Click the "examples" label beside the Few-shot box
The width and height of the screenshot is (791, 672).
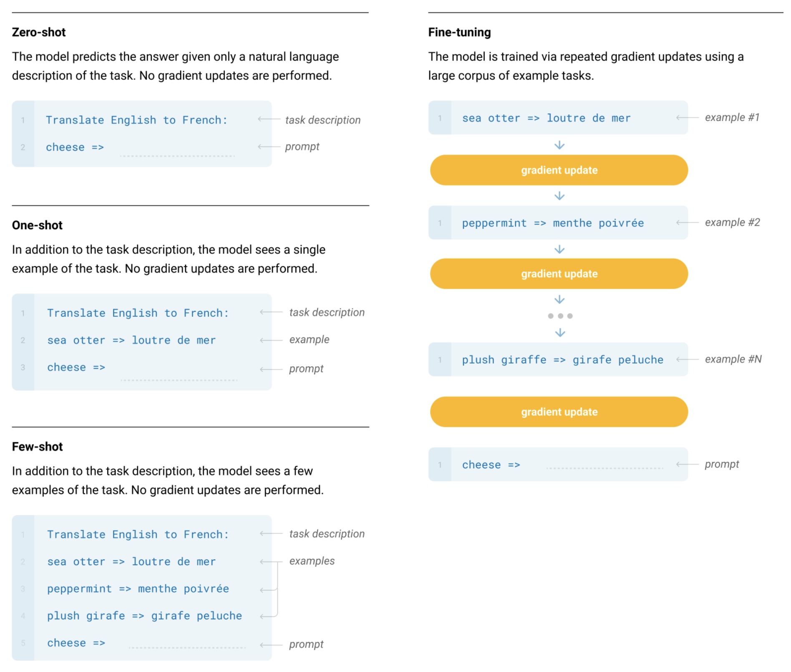[x=312, y=561]
